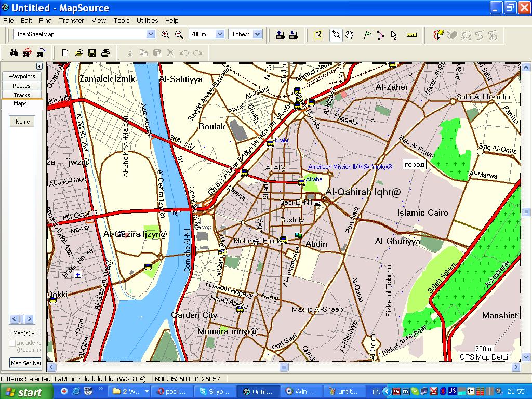Switch to the Routes tab

point(22,86)
